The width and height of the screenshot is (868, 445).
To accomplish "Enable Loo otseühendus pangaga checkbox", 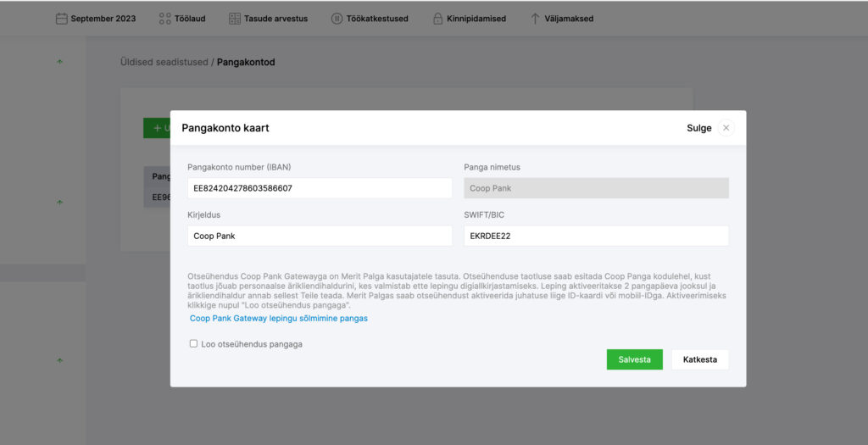I will coord(193,344).
